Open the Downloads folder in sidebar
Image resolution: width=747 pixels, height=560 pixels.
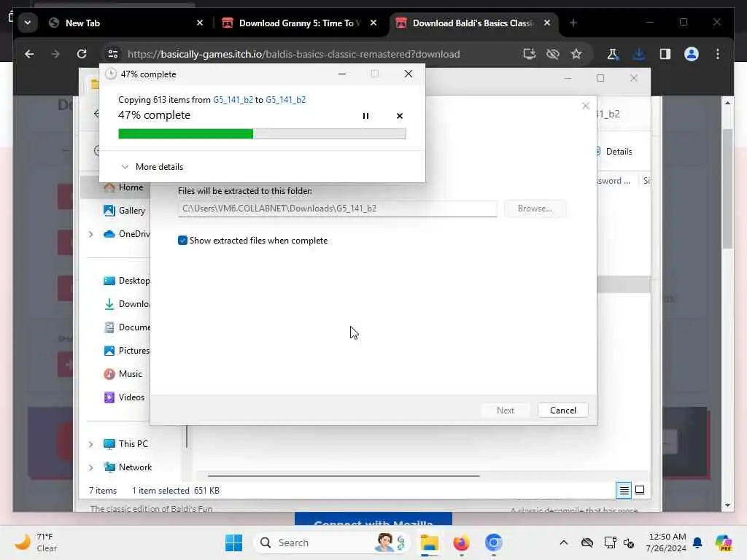pos(126,304)
